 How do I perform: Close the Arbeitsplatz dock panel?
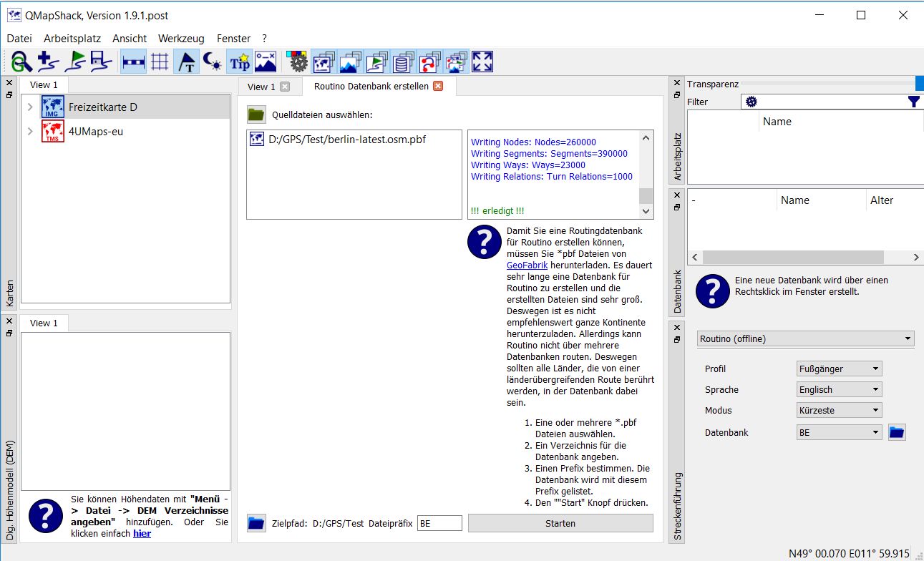[x=677, y=83]
